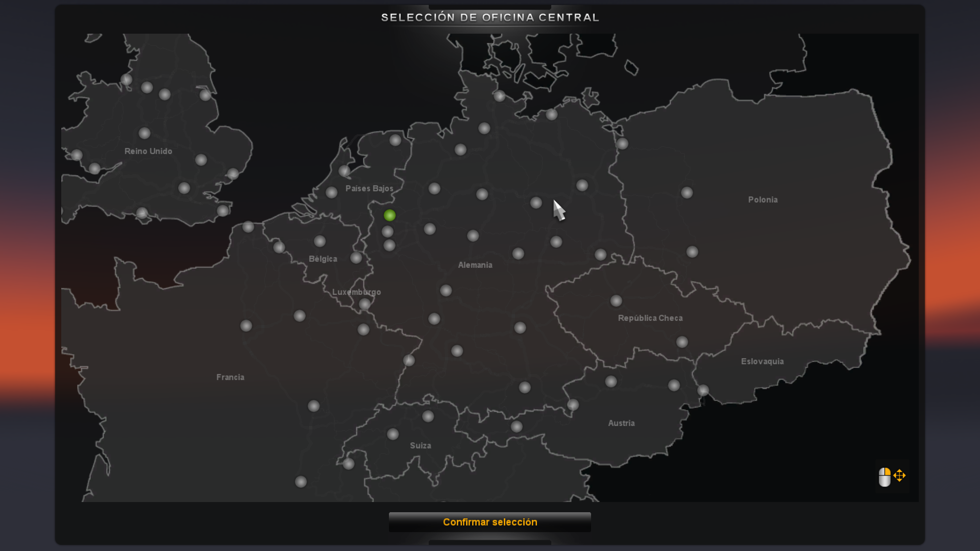
Task: Click the Confirmar selección button
Action: (x=490, y=522)
